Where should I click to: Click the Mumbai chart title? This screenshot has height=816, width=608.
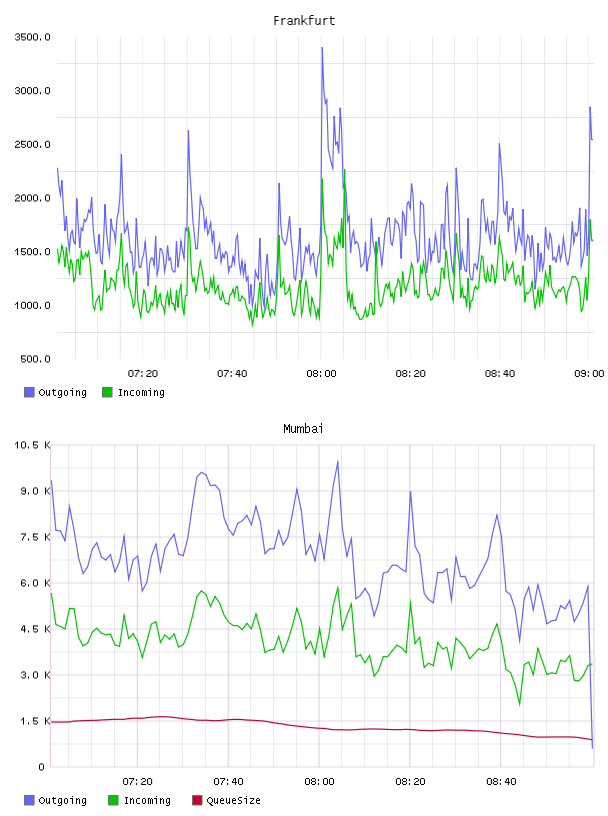(x=303, y=429)
